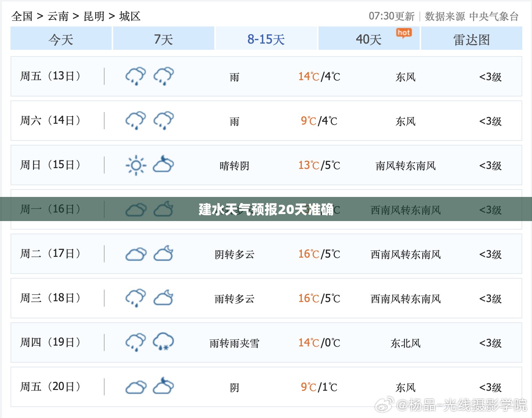Click the rain icon for 周三 18日
This screenshot has height=418, width=532.
pos(136,298)
